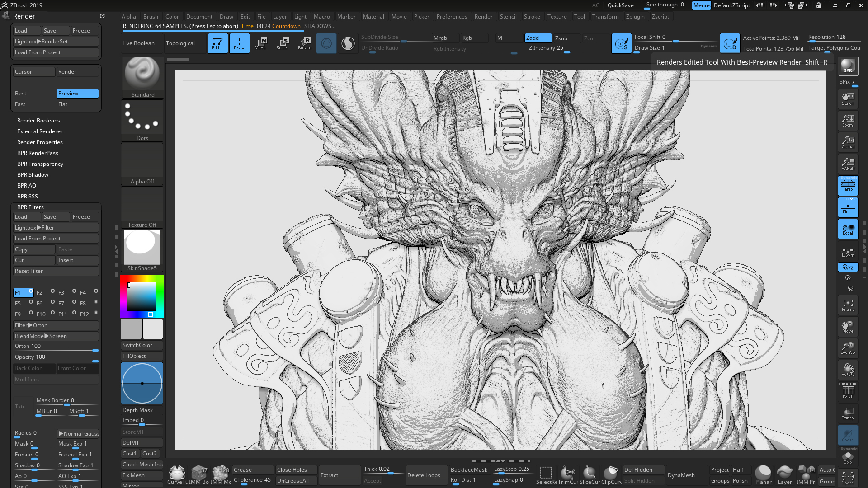Select the SliceCurve brush icon
Image resolution: width=868 pixels, height=488 pixels.
click(x=590, y=475)
